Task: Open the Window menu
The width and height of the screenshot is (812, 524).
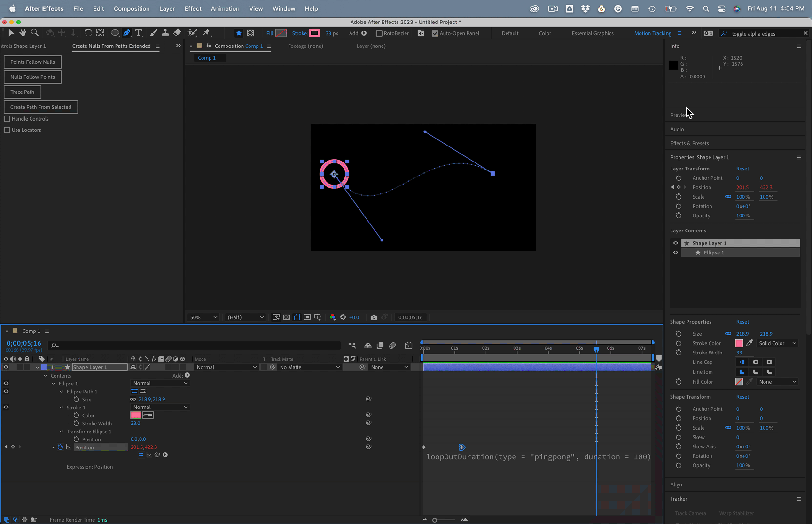Action: click(284, 8)
